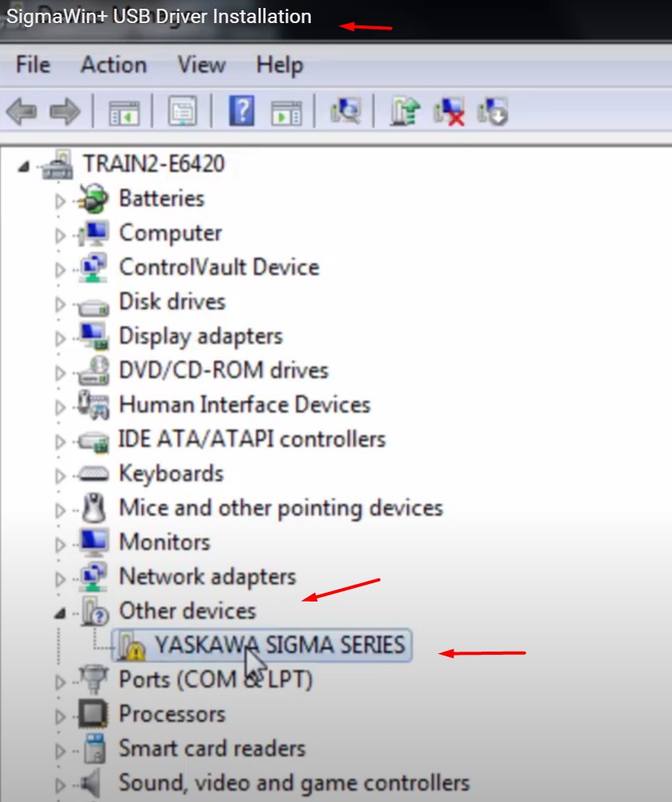Select the IDE ATA/ATAPI controllers label

coord(251,439)
